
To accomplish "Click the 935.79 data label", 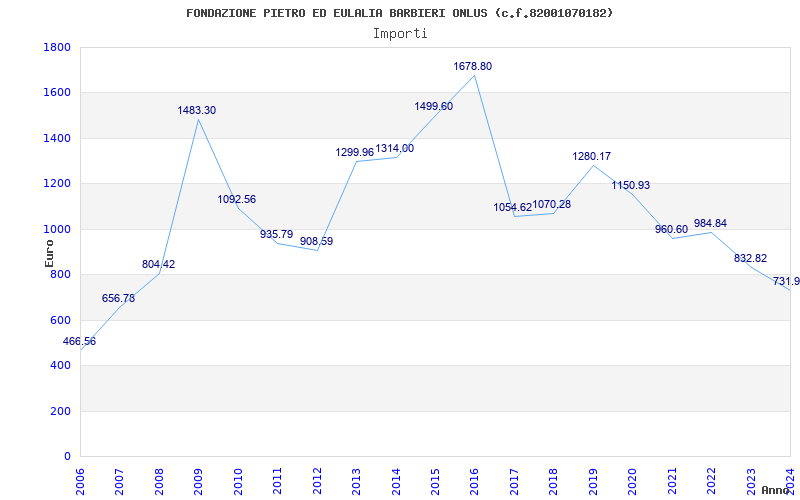I will pyautogui.click(x=277, y=234).
